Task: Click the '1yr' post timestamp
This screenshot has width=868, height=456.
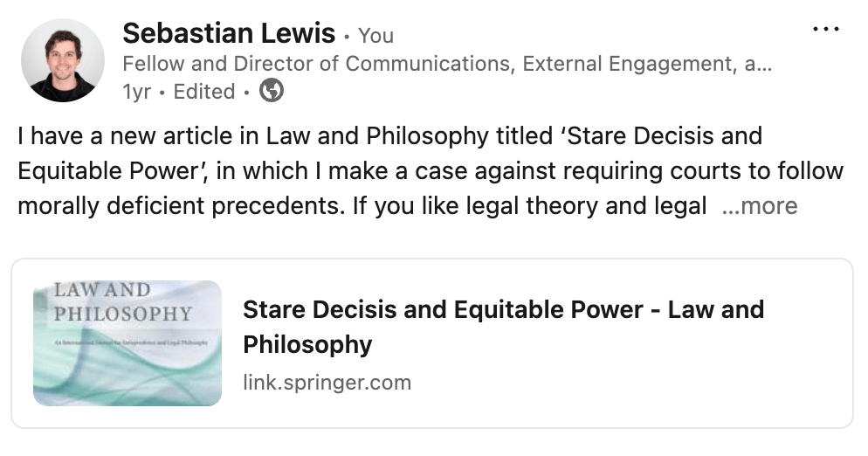Action: pos(136,92)
